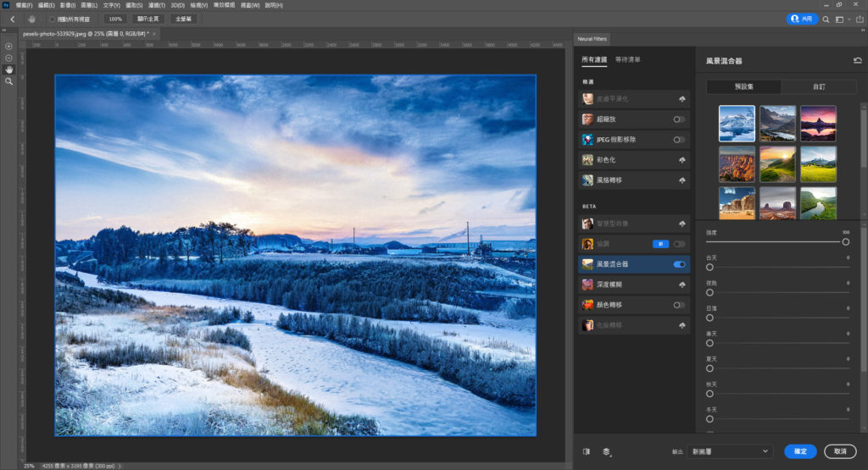
Task: Click the layer preview stack icon
Action: click(607, 451)
